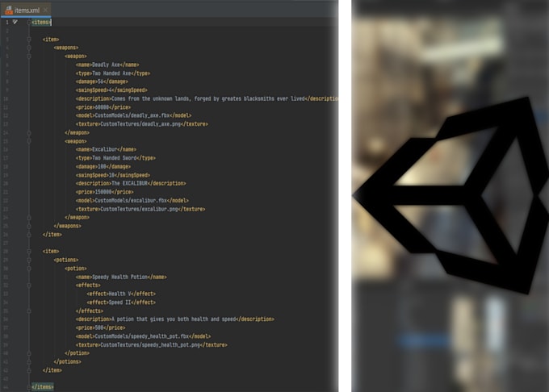Collapse the <potion> fold marker

[29, 269]
